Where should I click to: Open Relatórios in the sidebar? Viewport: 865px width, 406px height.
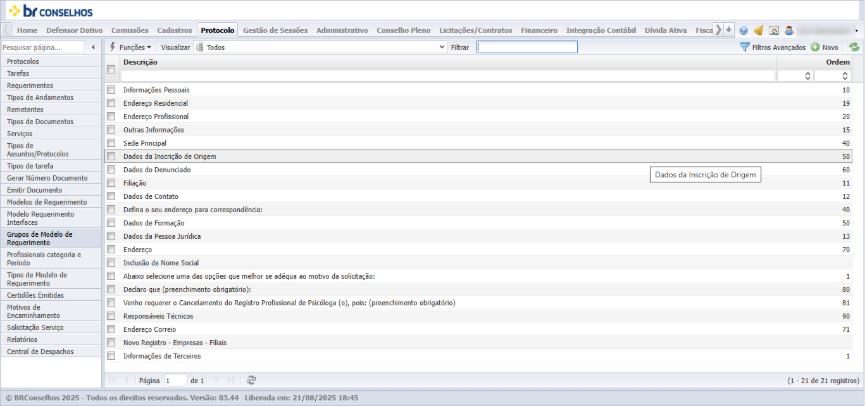tap(51, 339)
